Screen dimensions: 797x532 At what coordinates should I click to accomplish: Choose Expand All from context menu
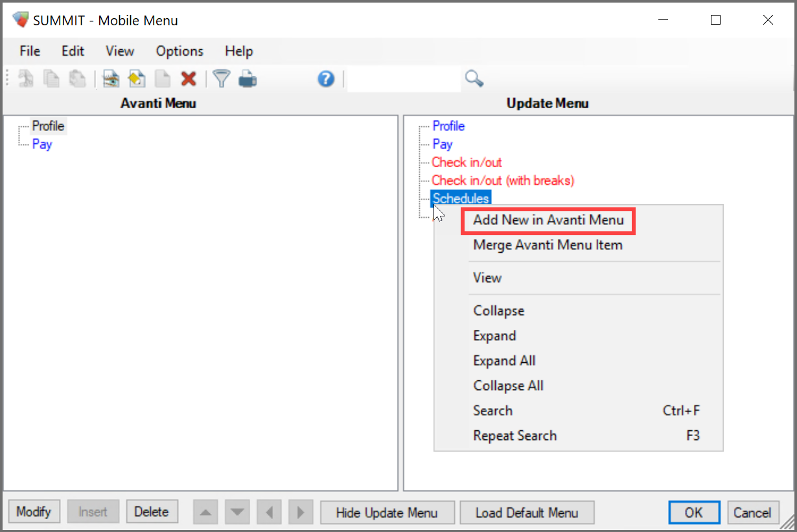(504, 361)
